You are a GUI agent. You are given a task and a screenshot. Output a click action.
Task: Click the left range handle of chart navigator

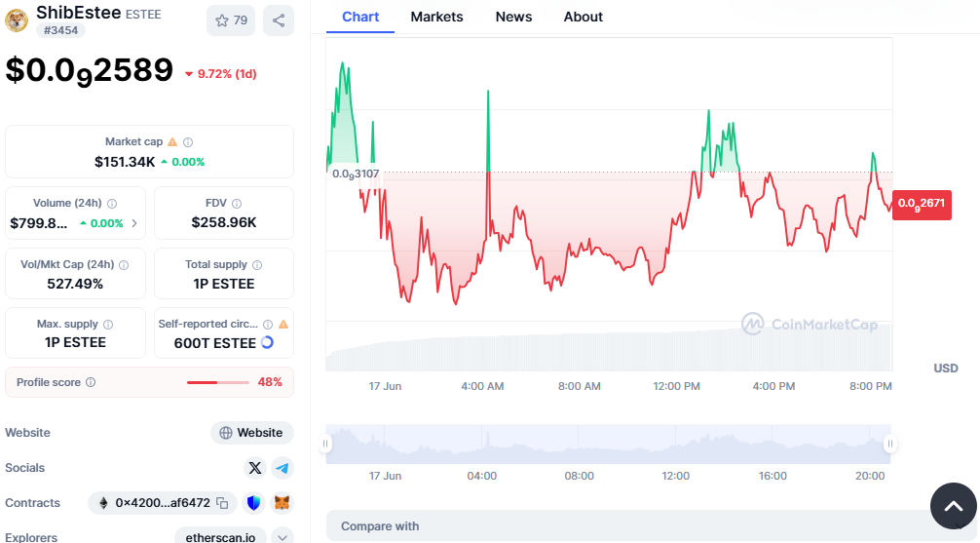325,444
